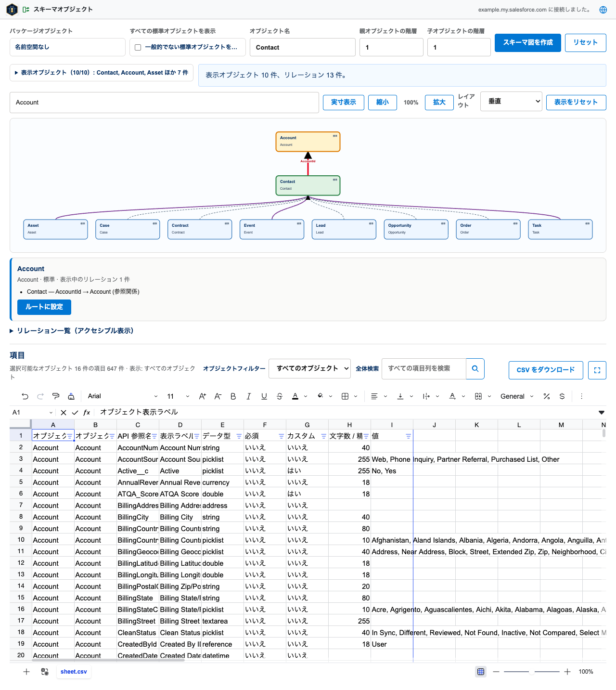Select the sheet.csv sheet tab
Screen dimensions: 616x690
(74, 672)
